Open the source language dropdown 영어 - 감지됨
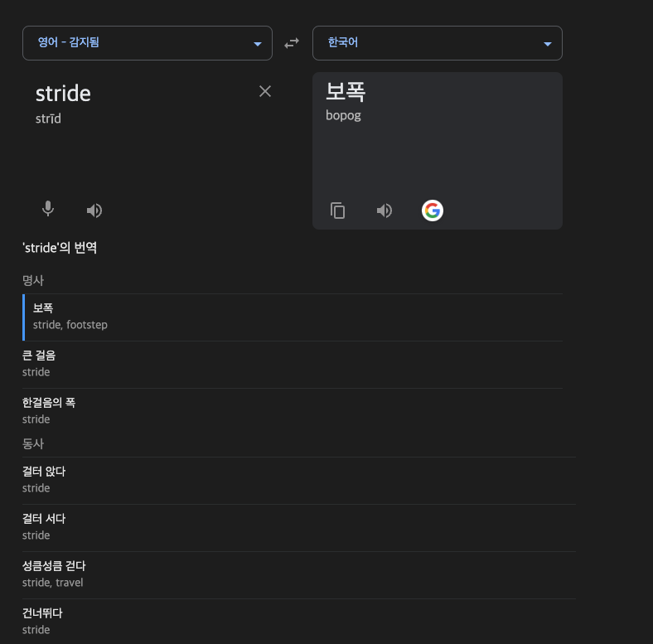 coord(148,43)
